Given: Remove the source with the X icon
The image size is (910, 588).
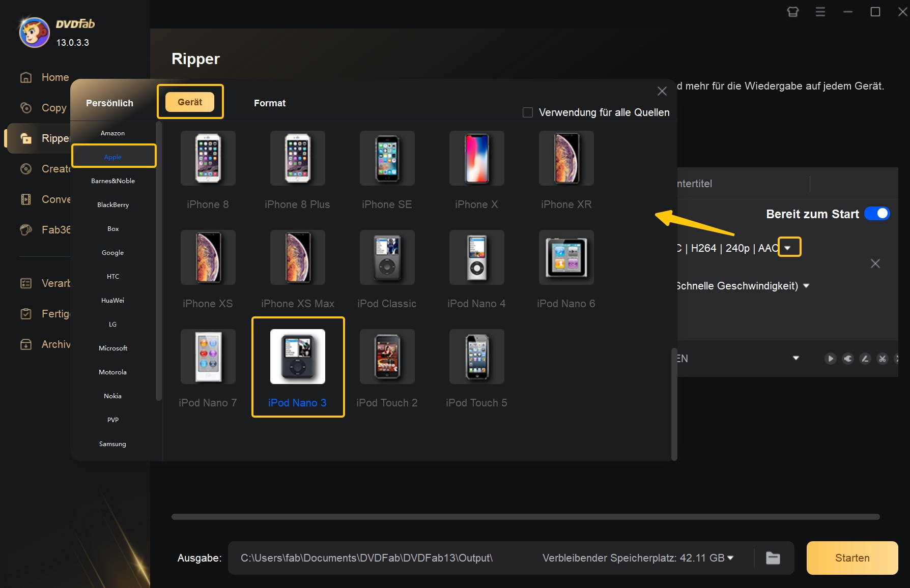Looking at the screenshot, I should (x=875, y=263).
